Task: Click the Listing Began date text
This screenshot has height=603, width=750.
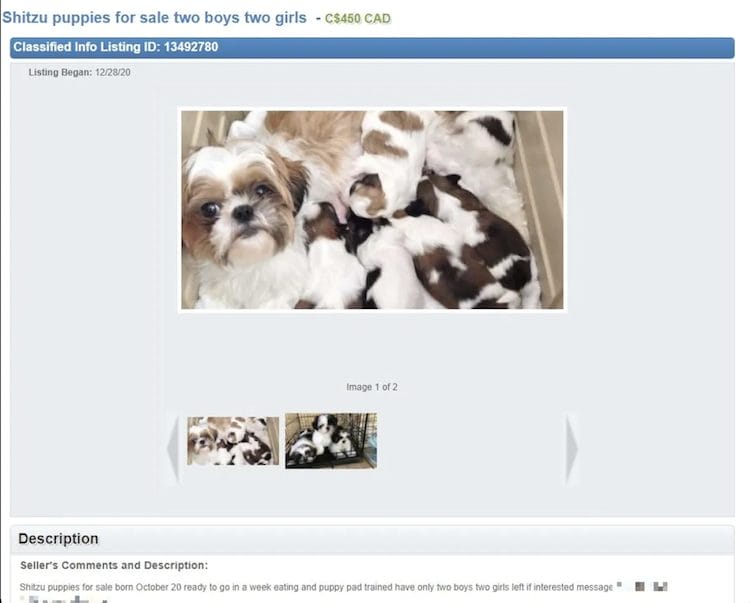Action: click(x=79, y=72)
